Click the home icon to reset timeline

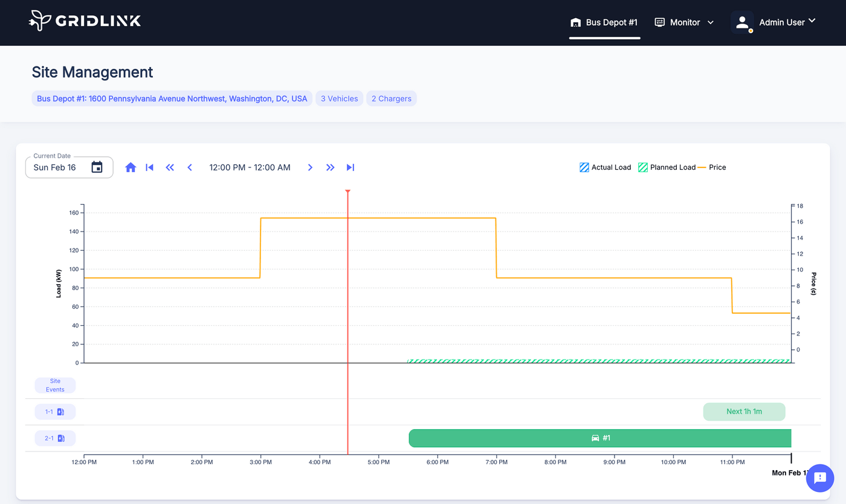[x=131, y=167]
